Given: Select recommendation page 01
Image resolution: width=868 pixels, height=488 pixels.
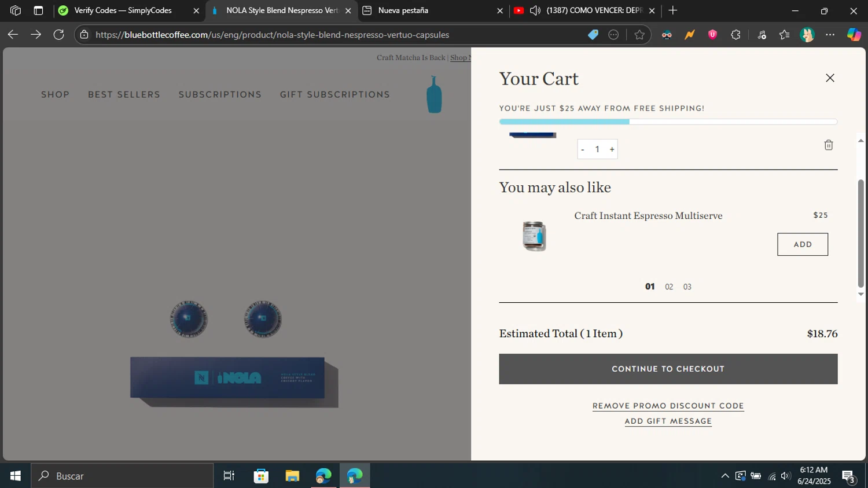Looking at the screenshot, I should [650, 287].
